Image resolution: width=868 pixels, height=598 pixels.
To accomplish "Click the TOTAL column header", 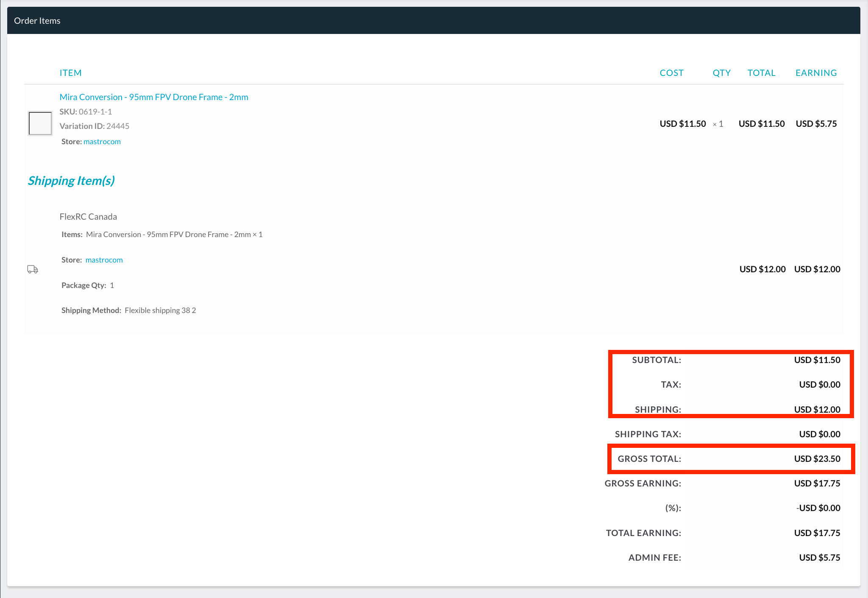I will pos(761,73).
